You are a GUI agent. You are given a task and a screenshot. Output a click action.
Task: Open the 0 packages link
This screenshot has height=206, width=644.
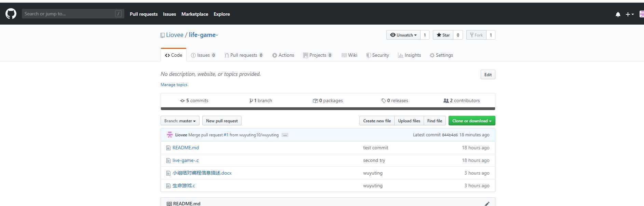pyautogui.click(x=328, y=100)
